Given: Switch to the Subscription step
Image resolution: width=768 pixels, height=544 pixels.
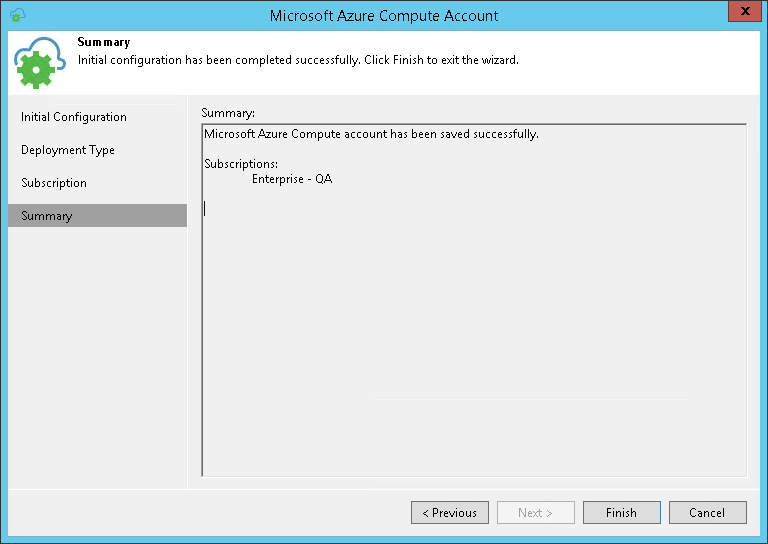Looking at the screenshot, I should pyautogui.click(x=54, y=183).
